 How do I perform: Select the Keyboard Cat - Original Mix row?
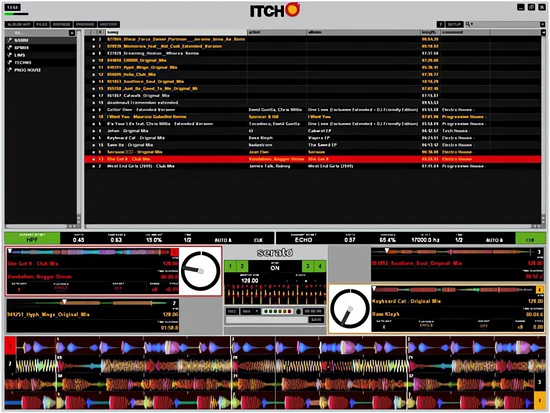[313, 138]
